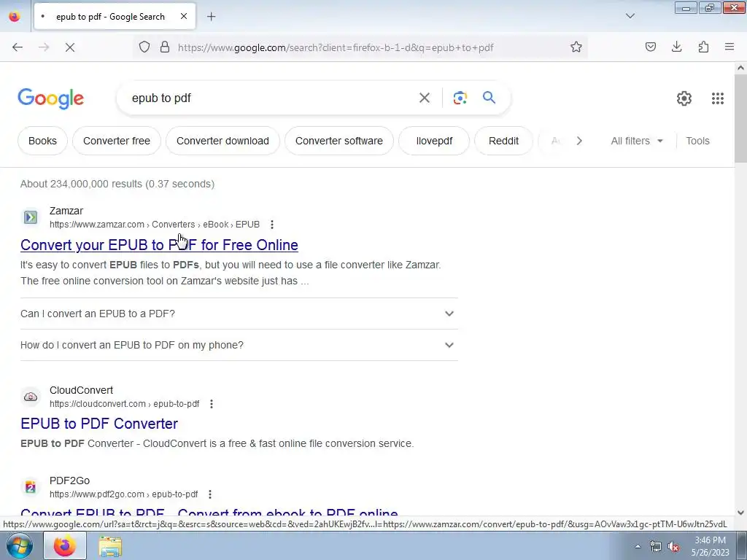
Task: Click the scrollbar up arrow
Action: 740,68
